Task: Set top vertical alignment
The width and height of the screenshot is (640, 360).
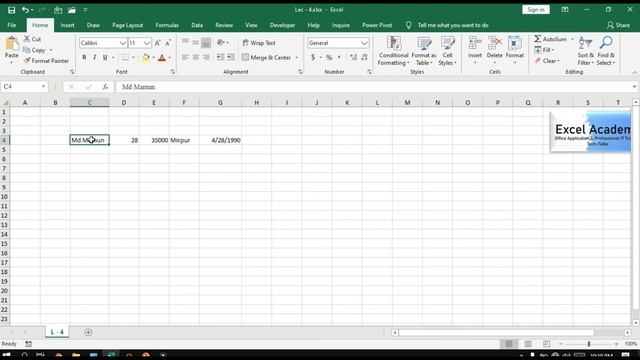Action: [x=185, y=42]
